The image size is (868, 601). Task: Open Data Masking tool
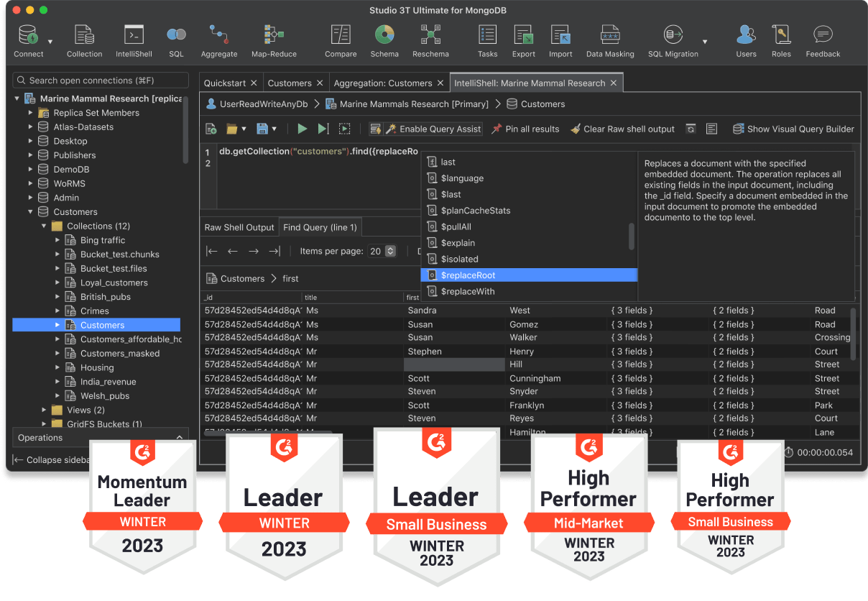click(x=610, y=41)
